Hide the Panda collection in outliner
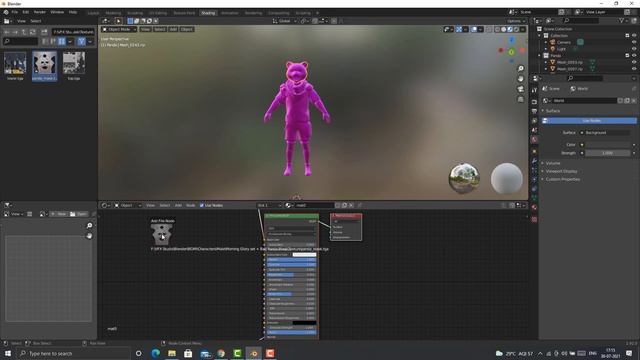The image size is (640, 360). pyautogui.click(x=634, y=55)
